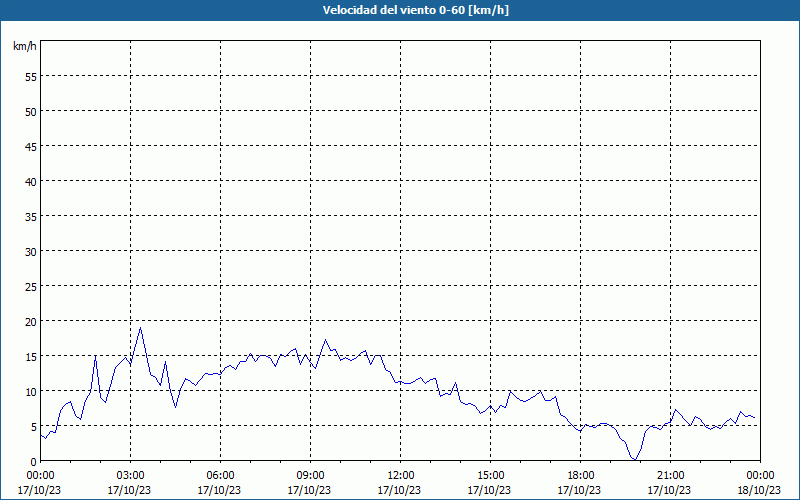The width and height of the screenshot is (800, 500).
Task: Click the "06:00" time label
Action: click(220, 476)
